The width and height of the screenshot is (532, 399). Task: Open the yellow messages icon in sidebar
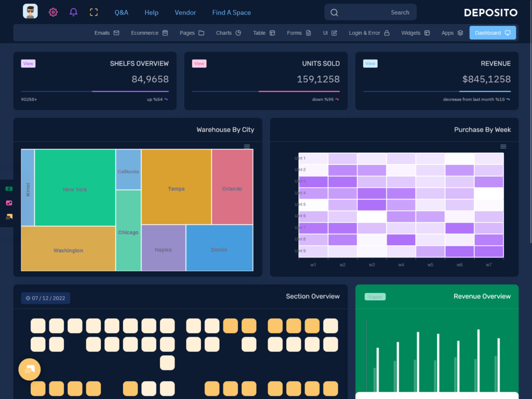point(8,217)
